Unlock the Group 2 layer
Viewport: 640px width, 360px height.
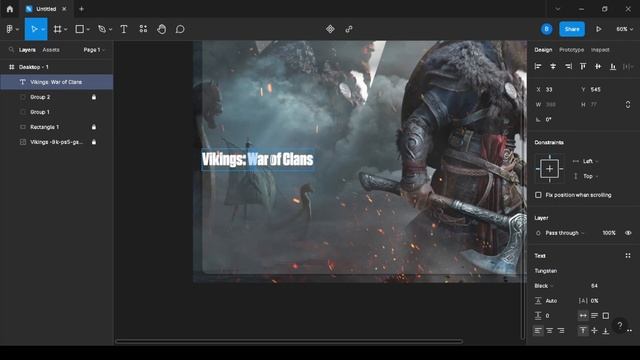(94, 97)
